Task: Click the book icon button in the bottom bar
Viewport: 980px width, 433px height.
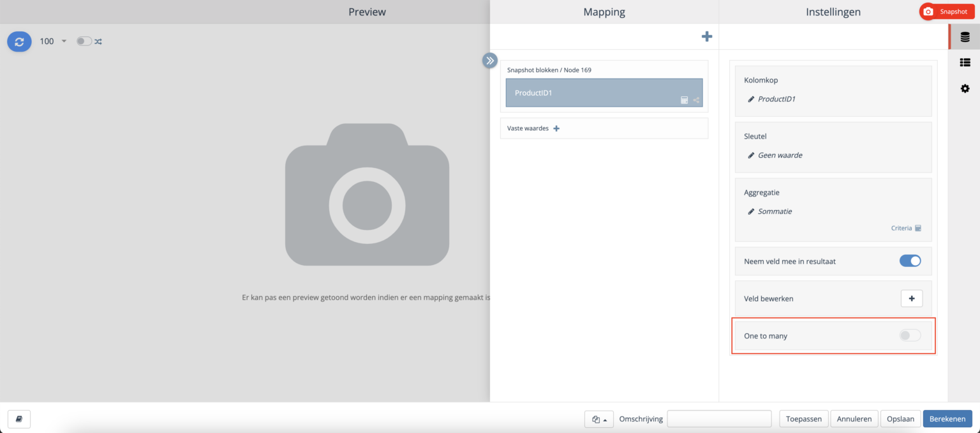Action: pos(19,419)
